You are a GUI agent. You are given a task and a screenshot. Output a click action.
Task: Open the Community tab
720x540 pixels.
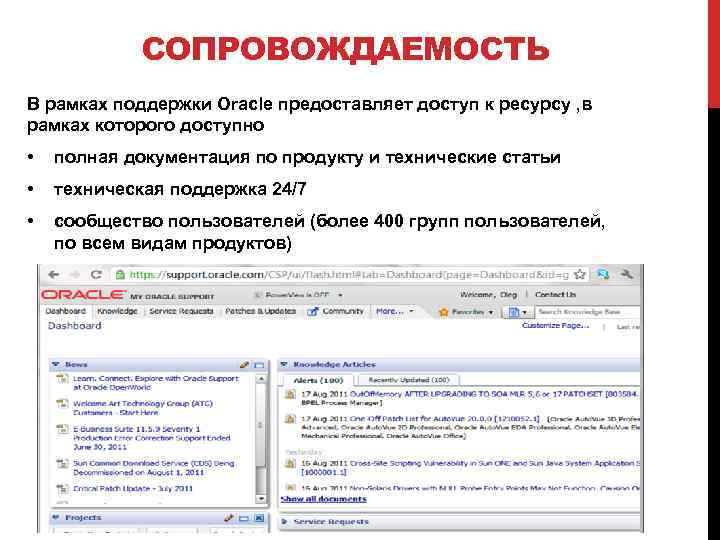(x=343, y=311)
